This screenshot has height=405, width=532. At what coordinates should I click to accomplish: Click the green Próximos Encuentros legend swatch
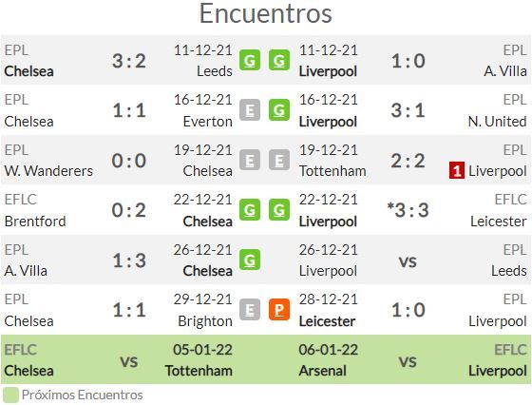point(10,395)
